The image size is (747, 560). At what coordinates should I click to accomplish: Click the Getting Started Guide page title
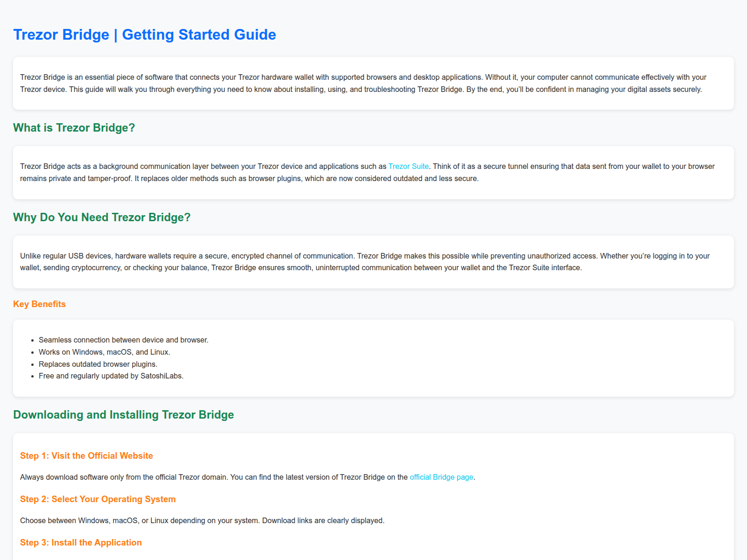coord(144,35)
